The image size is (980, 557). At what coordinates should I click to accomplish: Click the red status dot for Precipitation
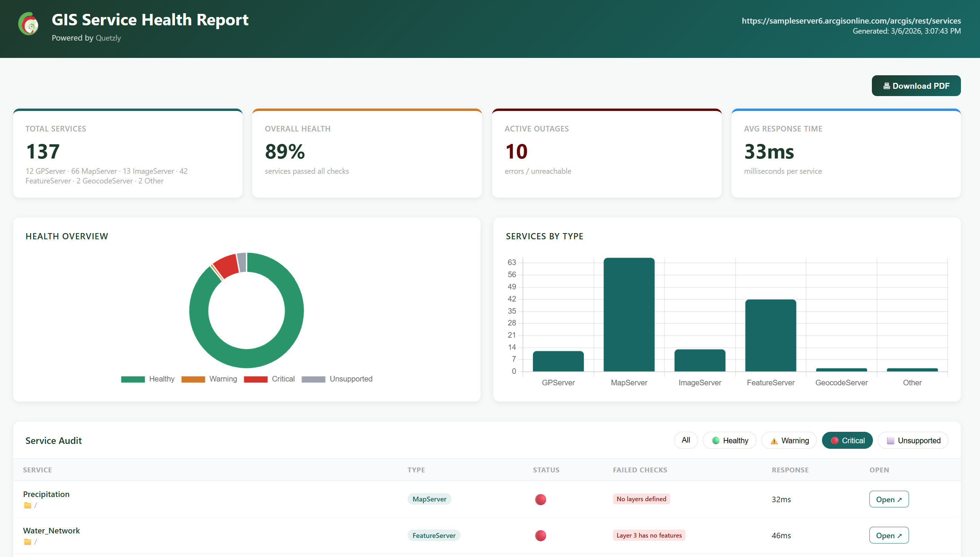541,499
